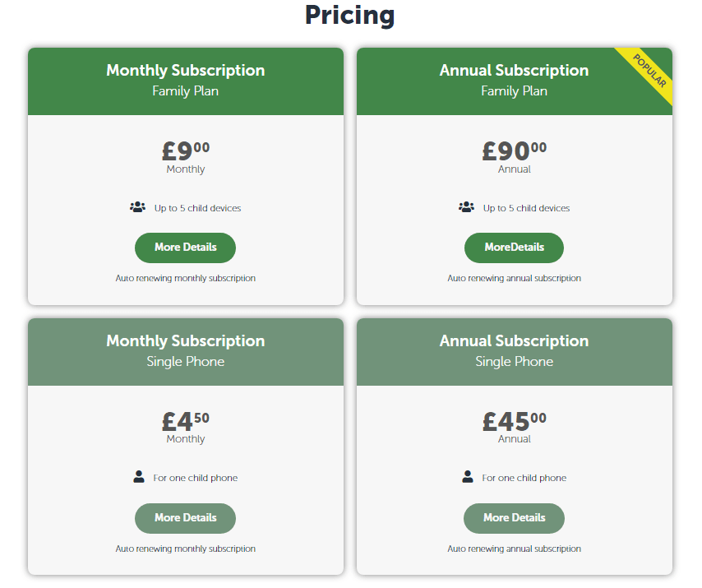
Task: Open MoreDetails for £90.00 annual family plan
Action: click(514, 248)
